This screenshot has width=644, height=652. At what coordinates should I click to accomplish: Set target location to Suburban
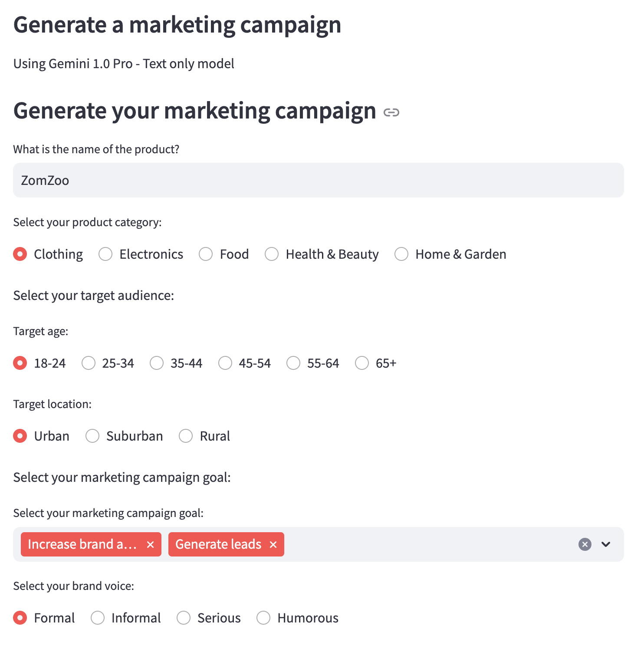click(x=92, y=436)
